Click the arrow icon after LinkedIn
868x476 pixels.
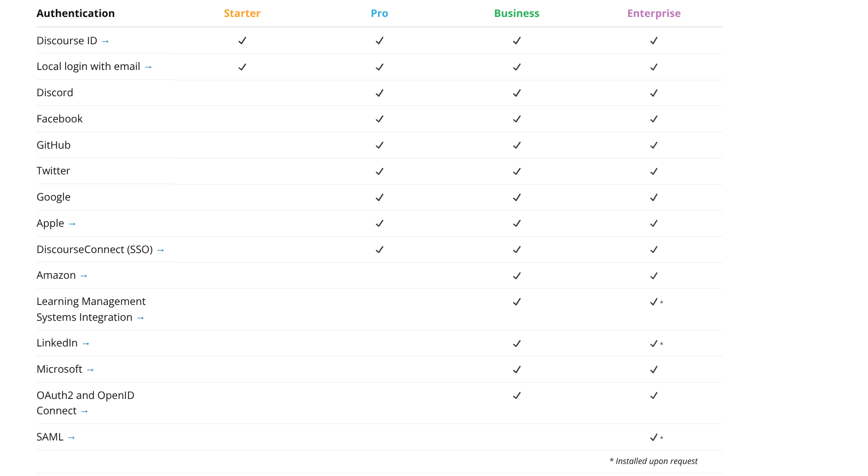(x=86, y=344)
